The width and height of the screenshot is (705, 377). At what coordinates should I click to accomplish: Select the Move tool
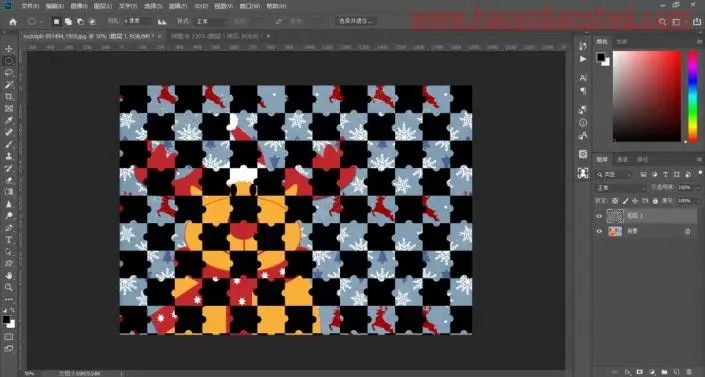coord(9,49)
